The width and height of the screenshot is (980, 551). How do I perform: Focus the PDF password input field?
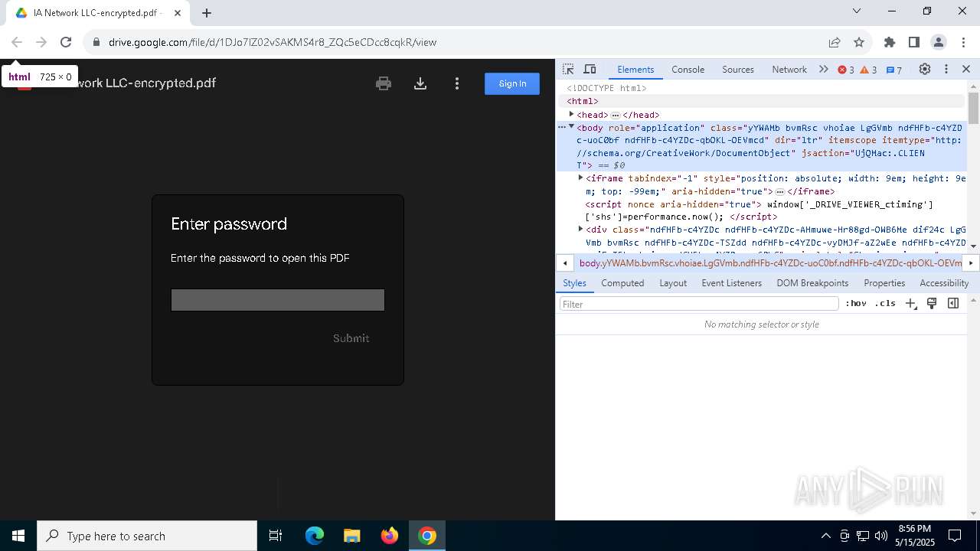[x=278, y=300]
